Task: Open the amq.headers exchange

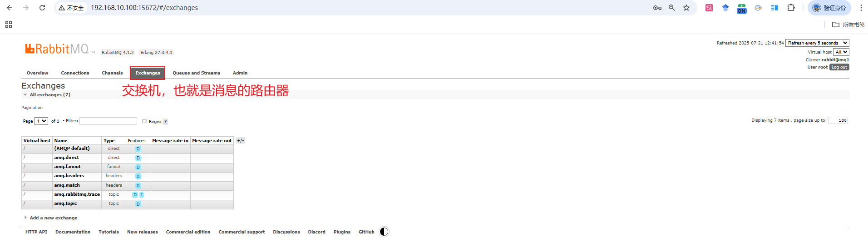Action: [69, 176]
